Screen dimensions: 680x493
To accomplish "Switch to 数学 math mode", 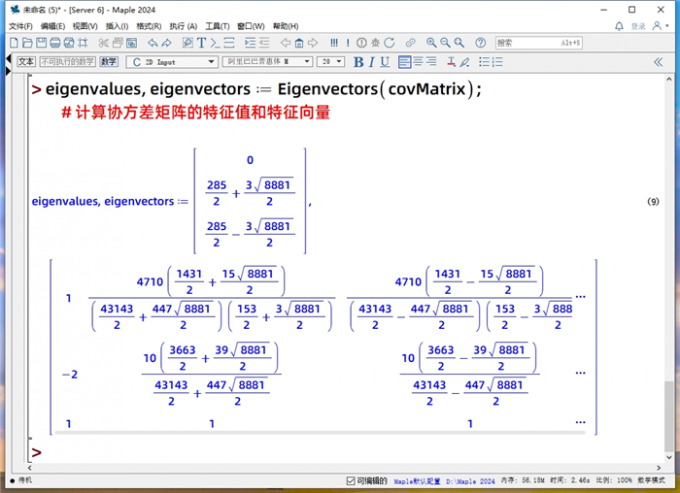I will coord(109,62).
